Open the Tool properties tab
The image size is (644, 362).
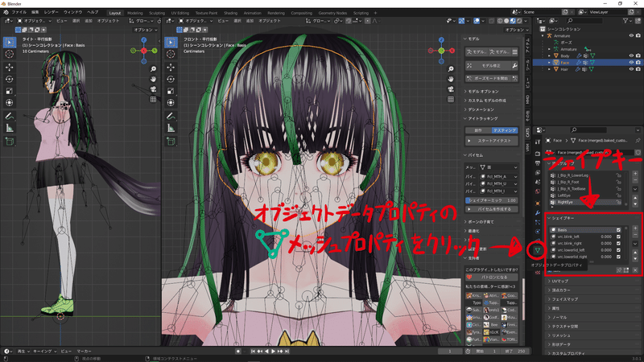(x=537, y=142)
